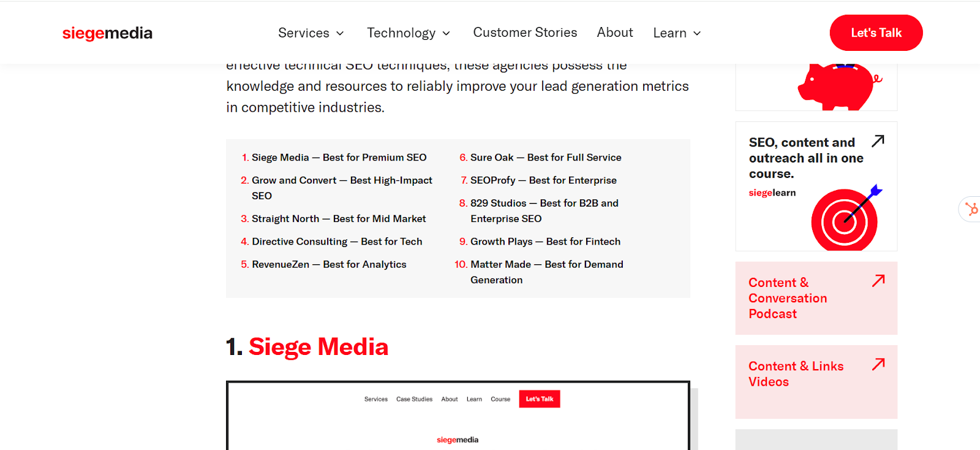
Task: Open Customer Stories menu item
Action: (525, 32)
